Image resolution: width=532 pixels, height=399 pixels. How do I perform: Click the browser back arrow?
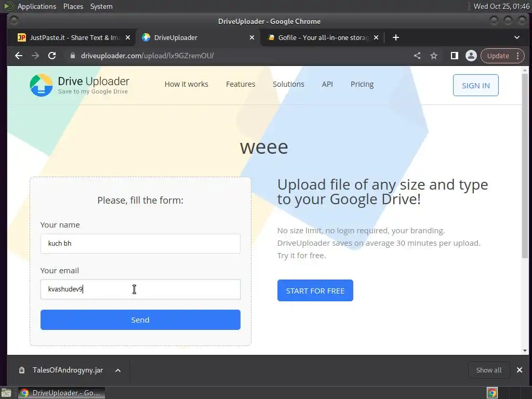click(19, 56)
